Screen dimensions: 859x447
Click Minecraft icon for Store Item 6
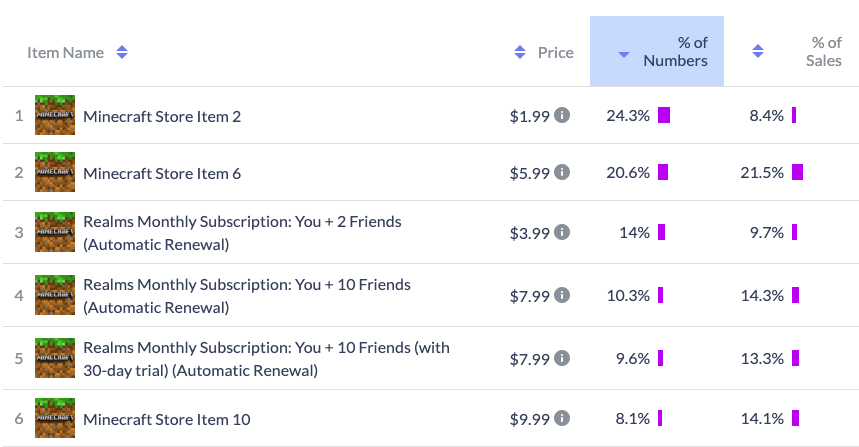[55, 172]
